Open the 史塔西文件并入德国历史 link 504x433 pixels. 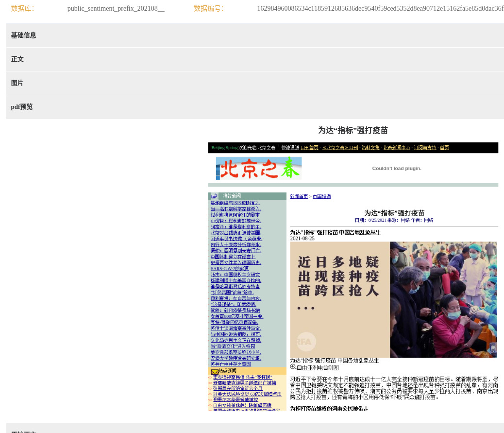point(235,262)
